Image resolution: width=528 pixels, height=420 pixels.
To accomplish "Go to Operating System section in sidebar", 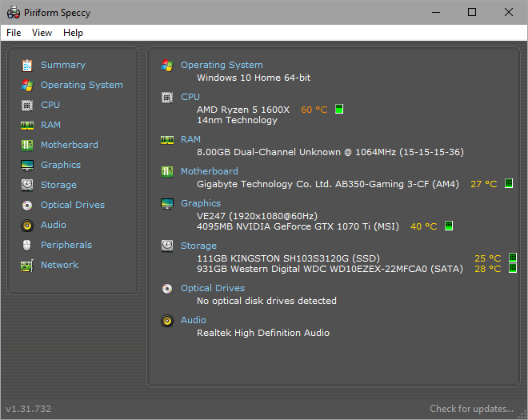I will coord(82,85).
